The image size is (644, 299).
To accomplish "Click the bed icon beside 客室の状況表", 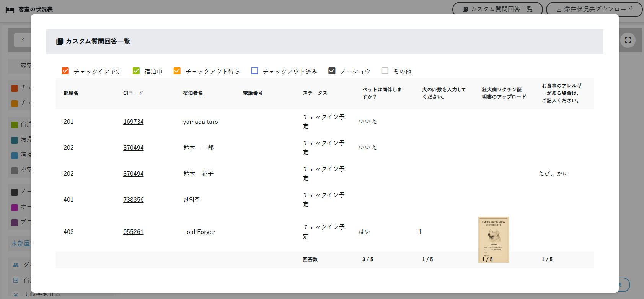I will pyautogui.click(x=10, y=10).
